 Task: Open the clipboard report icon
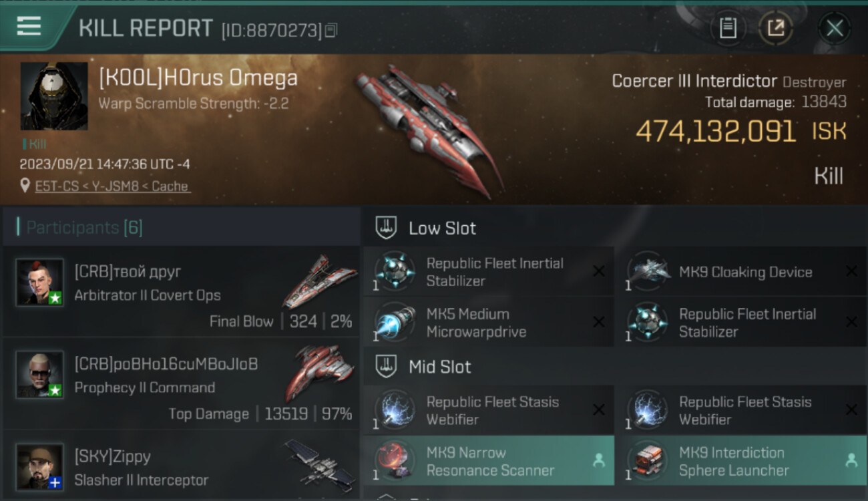tap(728, 28)
